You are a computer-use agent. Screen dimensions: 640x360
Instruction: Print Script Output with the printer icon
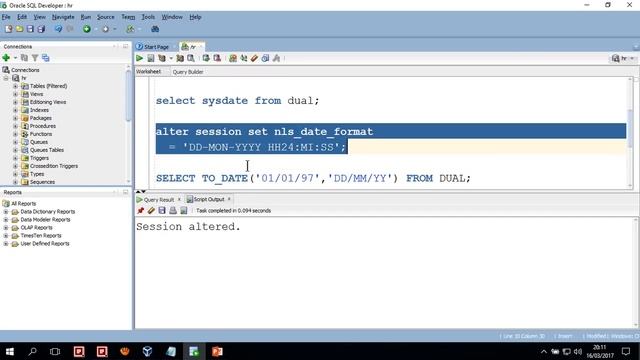(x=173, y=211)
